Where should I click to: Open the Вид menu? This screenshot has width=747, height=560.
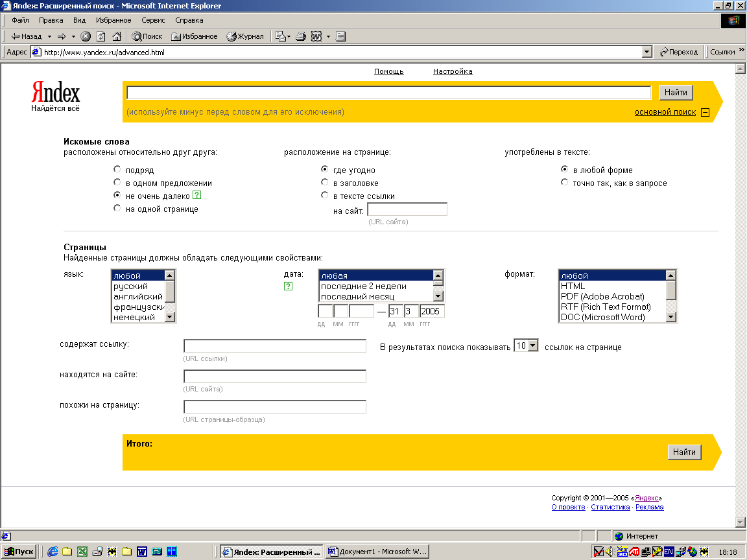80,20
